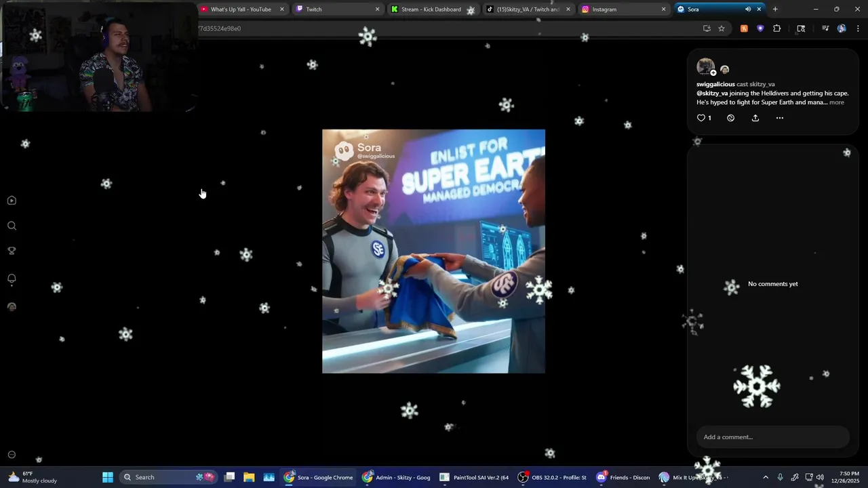Open notifications bell in Sora sidebar
The height and width of the screenshot is (488, 868).
tap(12, 279)
